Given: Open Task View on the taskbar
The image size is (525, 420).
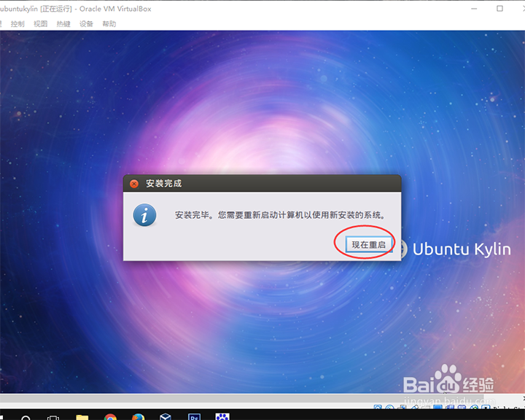Looking at the screenshot, I should coord(53,417).
